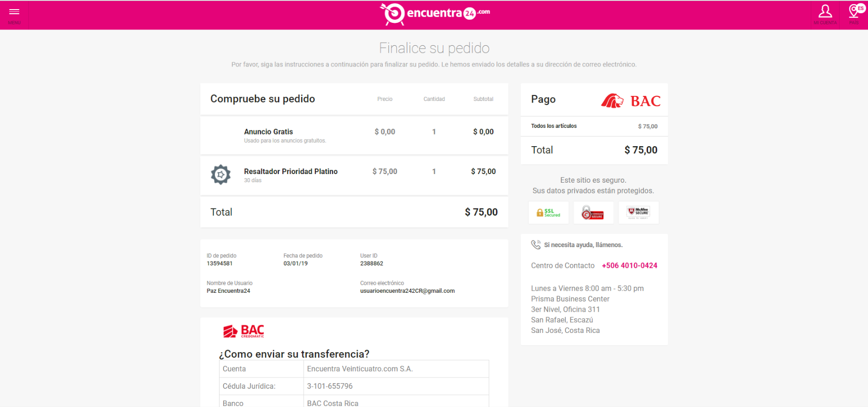The height and width of the screenshot is (407, 868).
Task: Click the encuentra24.com logo
Action: point(435,14)
